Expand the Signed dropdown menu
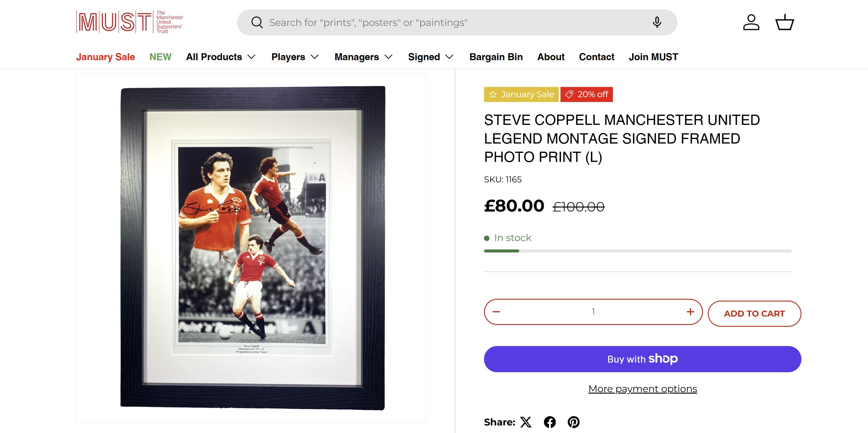 (x=431, y=57)
